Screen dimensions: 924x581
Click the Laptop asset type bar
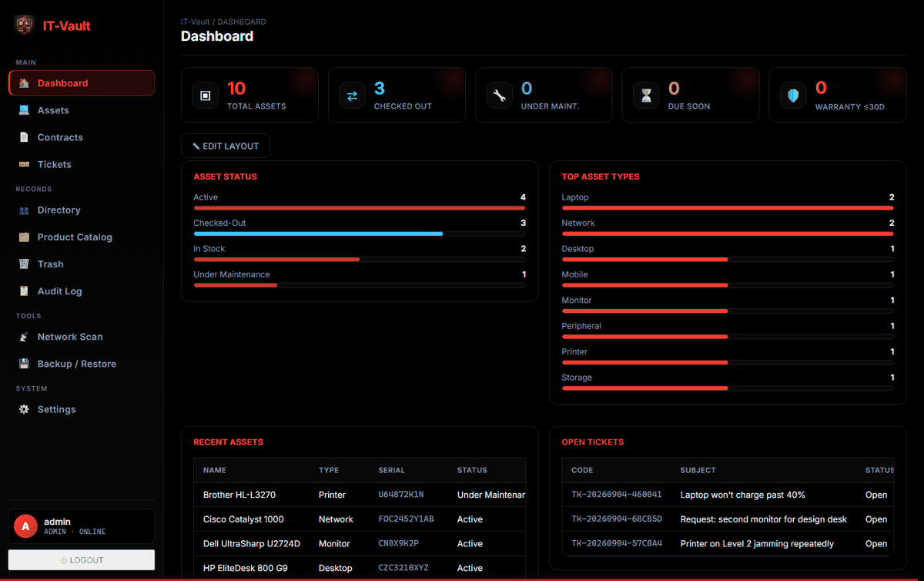click(x=728, y=207)
